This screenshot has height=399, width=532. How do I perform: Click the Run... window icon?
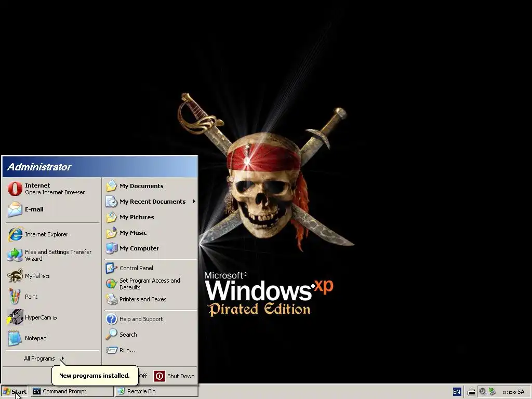coord(111,350)
